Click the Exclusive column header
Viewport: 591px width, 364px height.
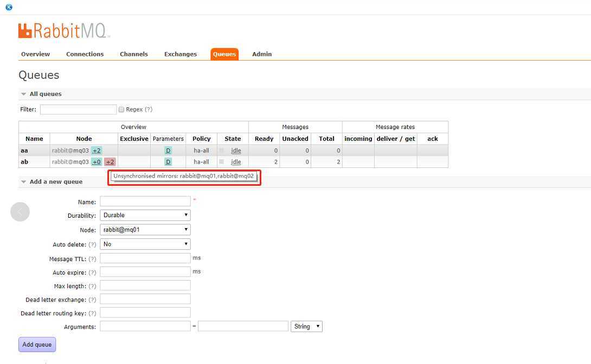(x=134, y=139)
